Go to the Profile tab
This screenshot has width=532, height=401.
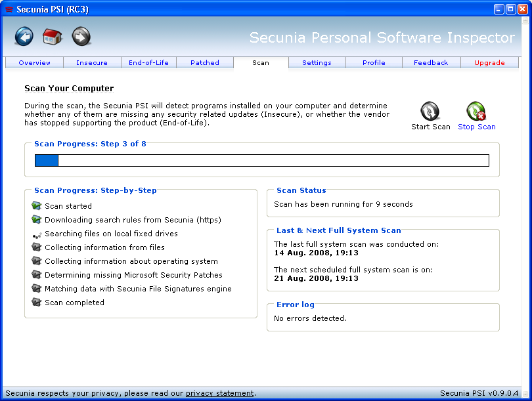coord(374,63)
